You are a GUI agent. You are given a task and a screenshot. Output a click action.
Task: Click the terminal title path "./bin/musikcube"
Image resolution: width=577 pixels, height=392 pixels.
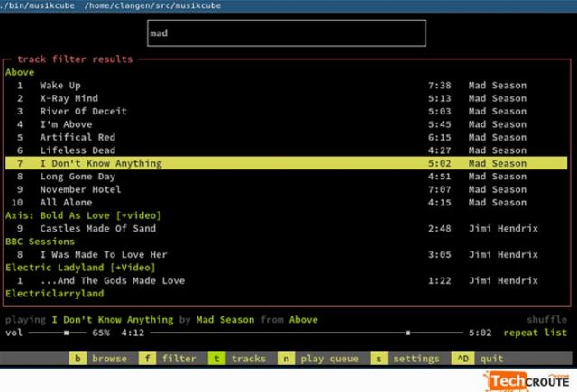point(37,5)
